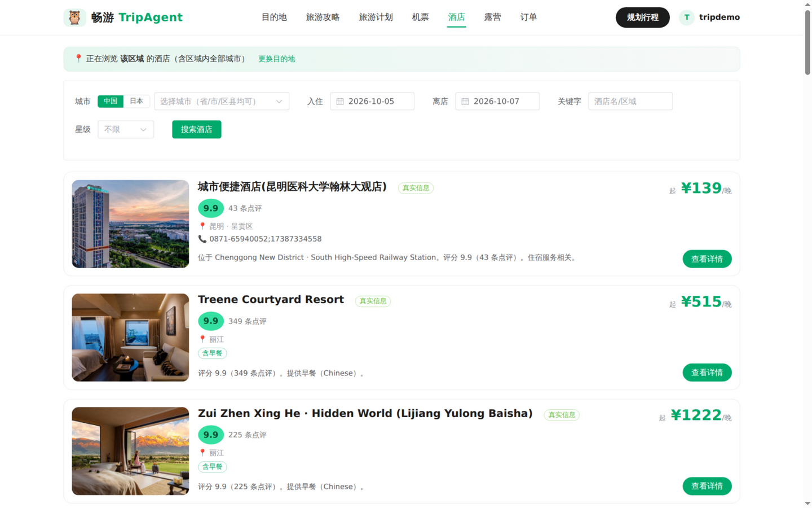This screenshot has width=812, height=508.
Task: Open the Zui Zhen Xing He mountain-view thumbnail
Action: 130,451
